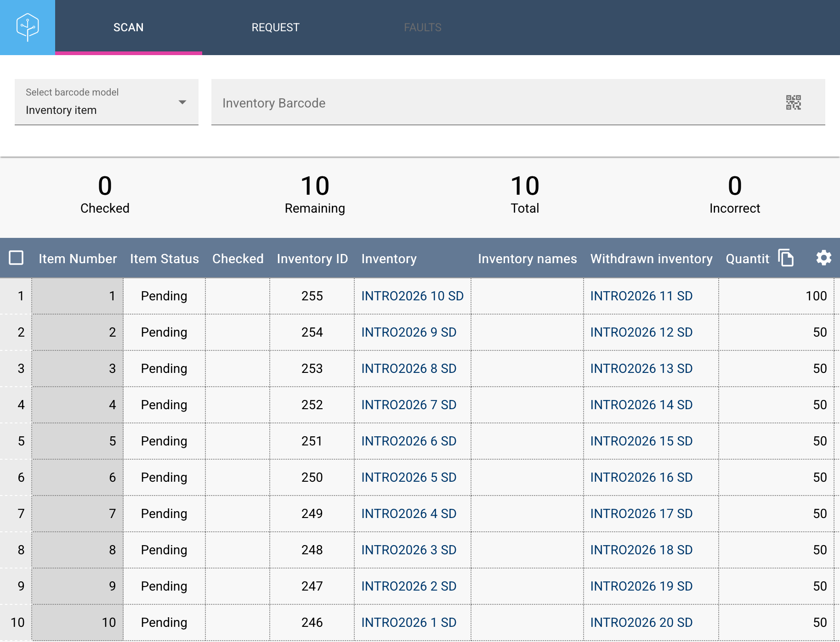
Task: Switch to the SCAN tab
Action: pos(129,28)
